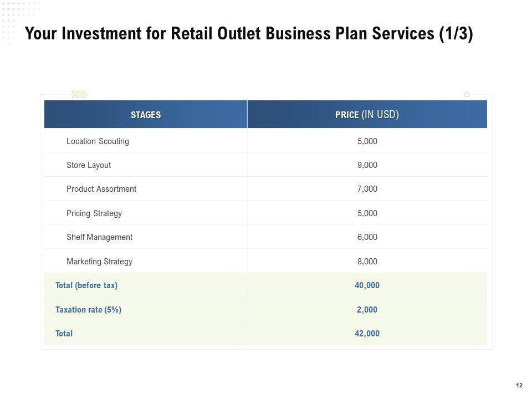
Task: Select the slide title text
Action: pyautogui.click(x=249, y=34)
